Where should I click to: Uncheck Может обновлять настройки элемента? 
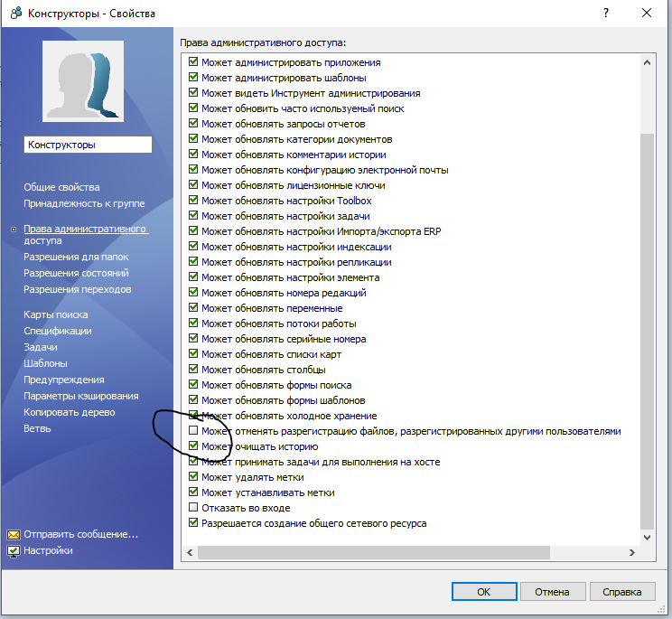pos(193,277)
